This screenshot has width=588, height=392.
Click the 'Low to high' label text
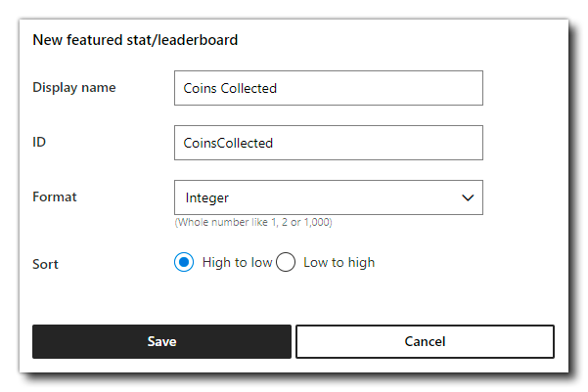coord(339,262)
